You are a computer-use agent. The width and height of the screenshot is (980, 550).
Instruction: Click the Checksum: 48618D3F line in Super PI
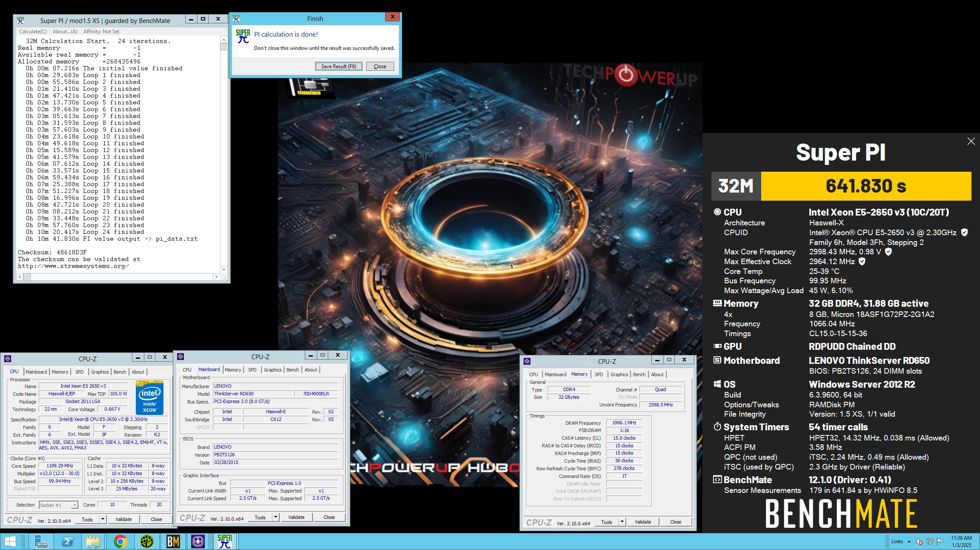tap(52, 252)
